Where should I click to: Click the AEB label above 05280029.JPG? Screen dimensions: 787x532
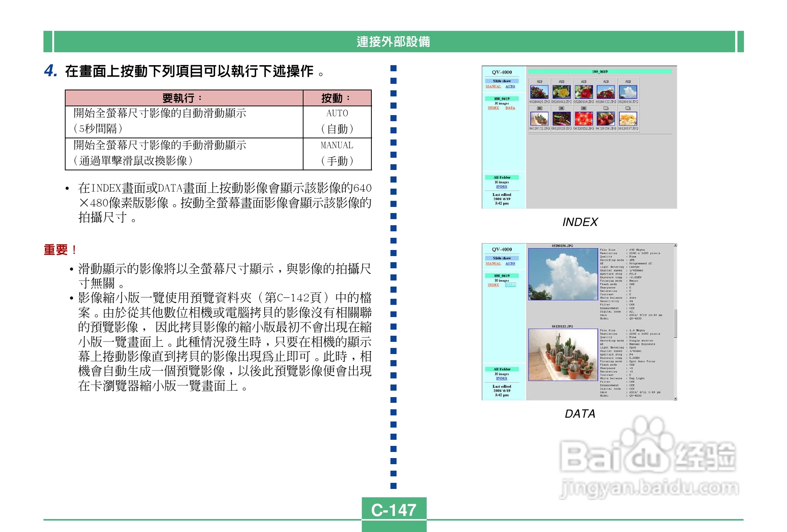(539, 82)
